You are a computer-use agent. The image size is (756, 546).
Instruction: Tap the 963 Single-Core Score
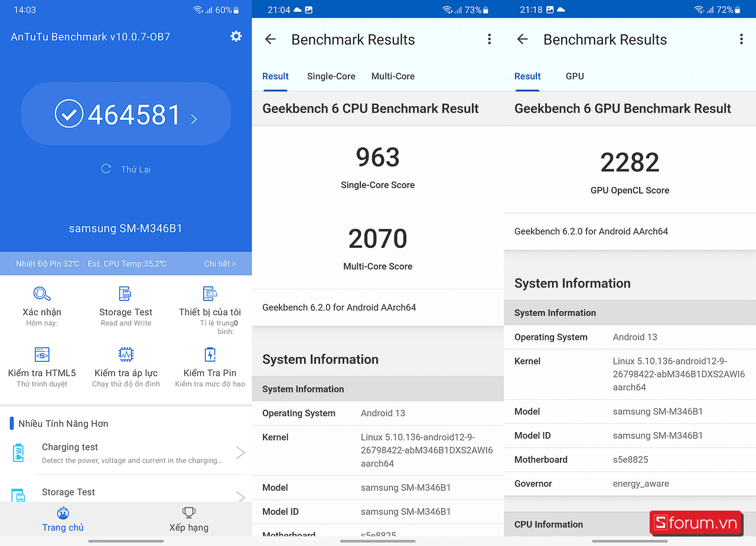(x=378, y=158)
